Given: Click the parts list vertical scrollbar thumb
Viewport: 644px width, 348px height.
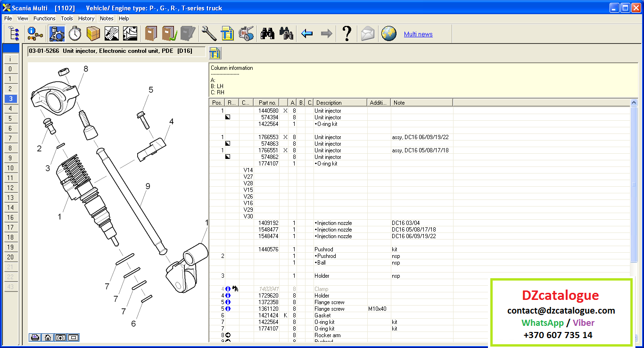Looking at the screenshot, I should point(634,184).
